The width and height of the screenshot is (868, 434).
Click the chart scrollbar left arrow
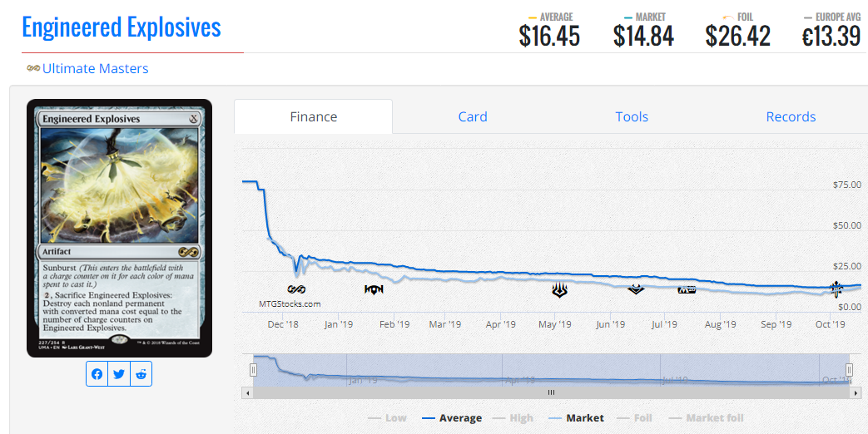pyautogui.click(x=247, y=392)
